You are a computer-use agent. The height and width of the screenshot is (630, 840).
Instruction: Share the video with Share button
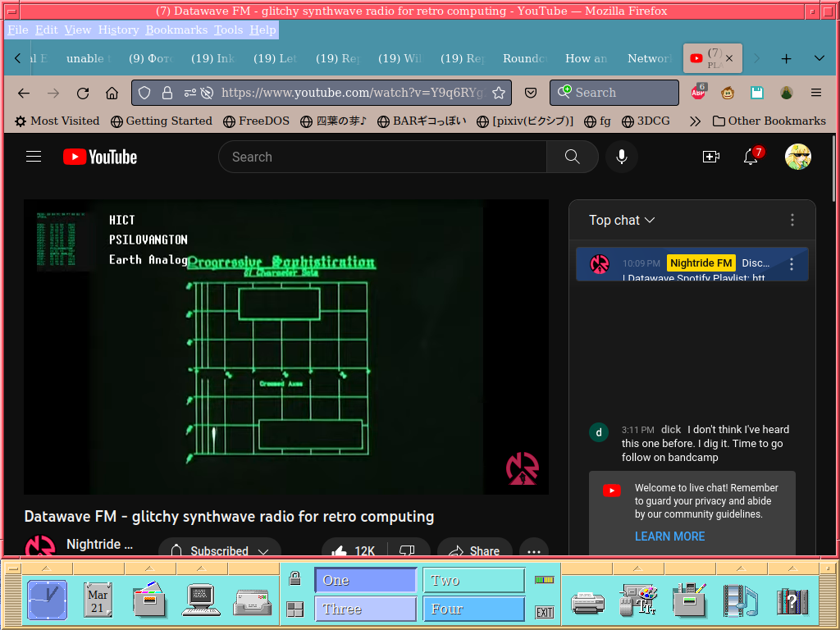pos(475,551)
